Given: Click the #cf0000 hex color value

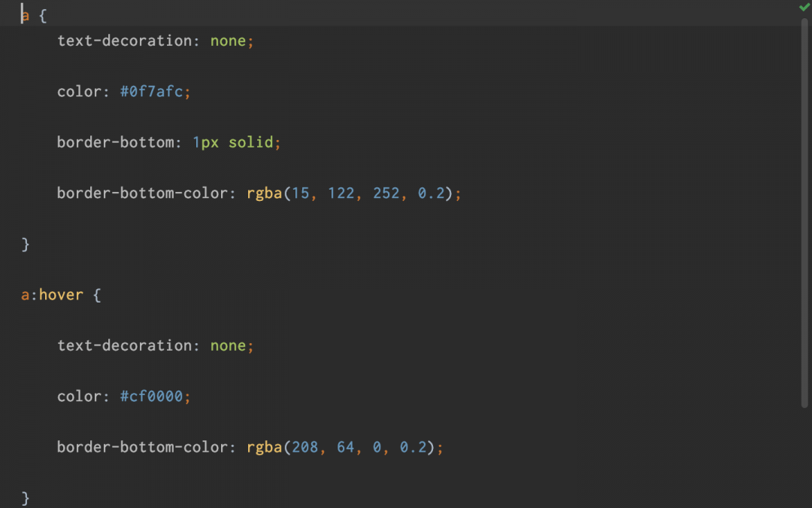Looking at the screenshot, I should click(151, 397).
